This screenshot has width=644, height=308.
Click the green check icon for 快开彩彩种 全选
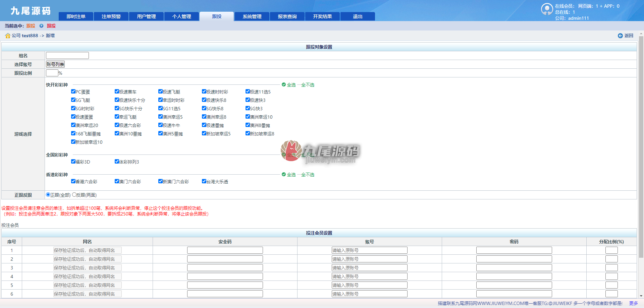pyautogui.click(x=284, y=85)
